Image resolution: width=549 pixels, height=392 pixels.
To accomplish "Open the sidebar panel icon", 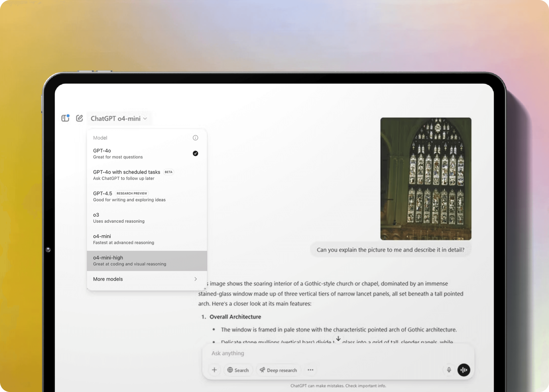I will coord(65,118).
